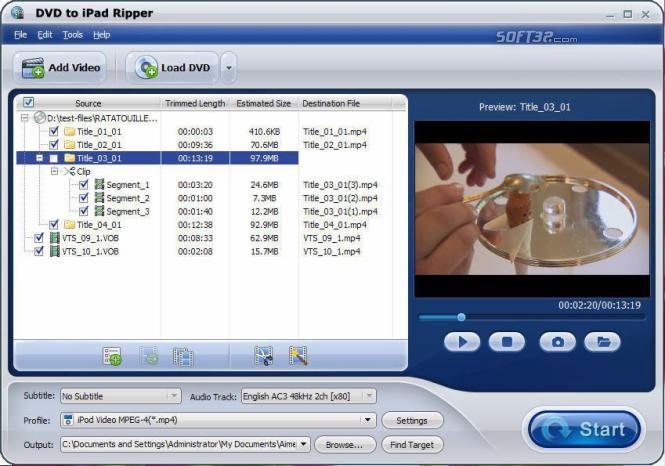Click the 70.6MB estimated size cell
The image size is (665, 466).
(x=264, y=145)
